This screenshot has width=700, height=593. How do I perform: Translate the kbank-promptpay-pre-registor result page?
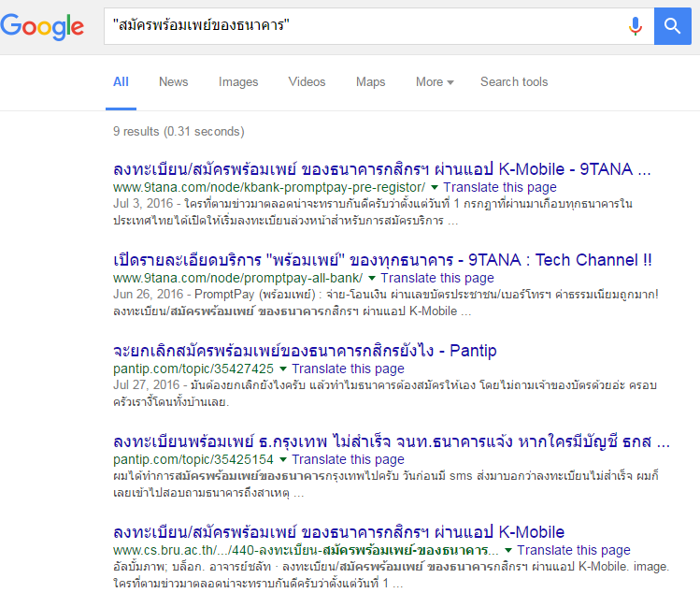(x=500, y=187)
